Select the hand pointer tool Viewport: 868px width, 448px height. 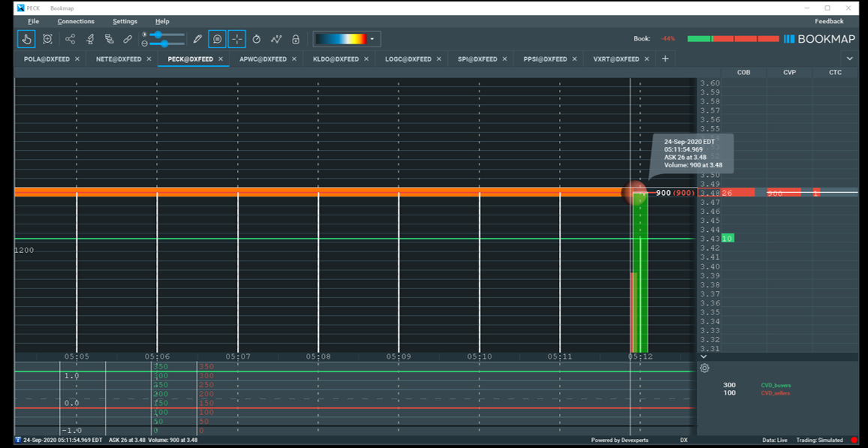26,39
